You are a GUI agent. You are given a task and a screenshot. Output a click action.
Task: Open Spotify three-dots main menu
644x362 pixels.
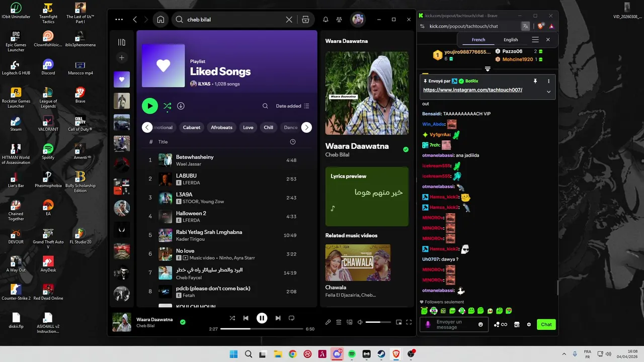point(119,20)
